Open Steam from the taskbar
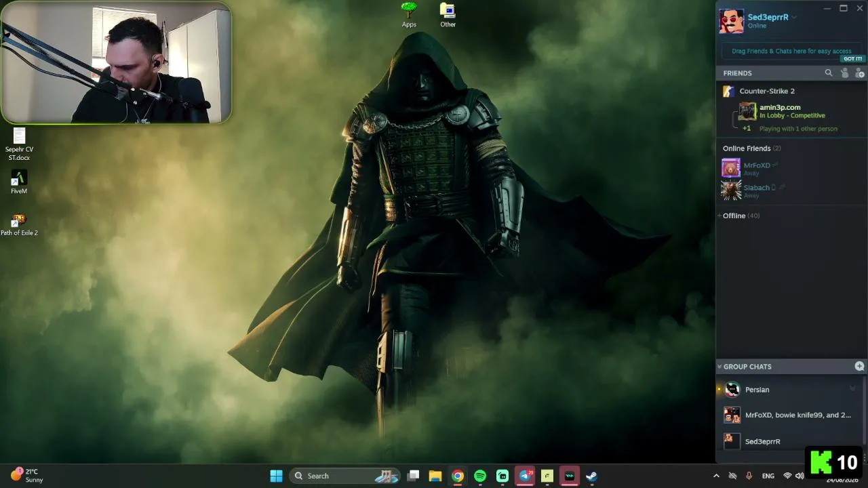Viewport: 868px width, 488px height. 591,476
